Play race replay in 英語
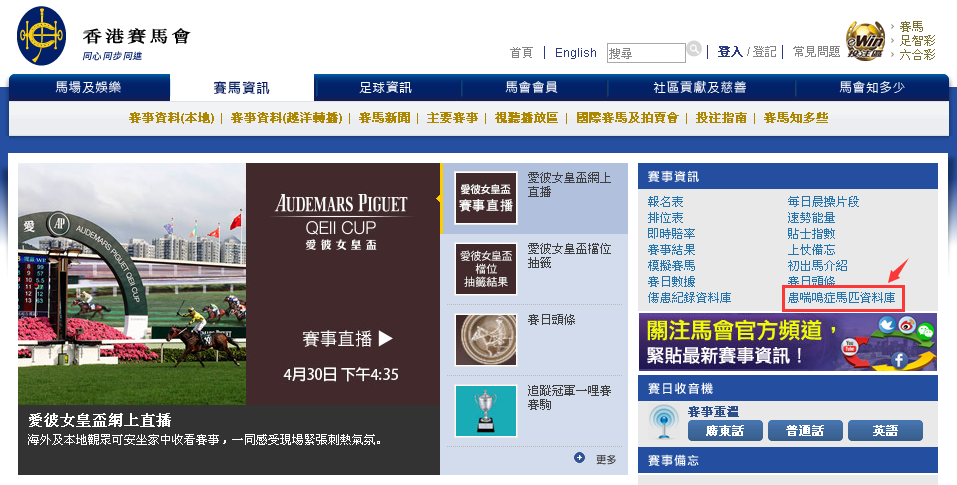 click(x=885, y=431)
